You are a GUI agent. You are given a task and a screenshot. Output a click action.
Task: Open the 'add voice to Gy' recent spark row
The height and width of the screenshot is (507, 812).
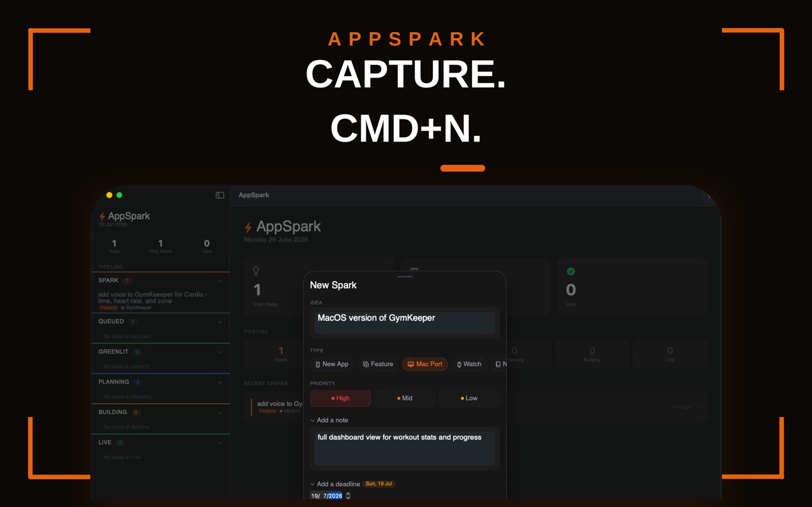(274, 407)
